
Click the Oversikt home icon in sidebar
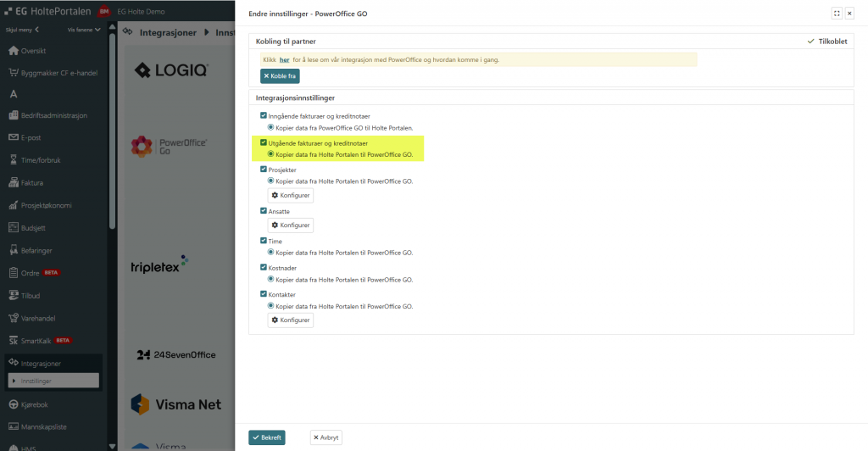(x=14, y=50)
